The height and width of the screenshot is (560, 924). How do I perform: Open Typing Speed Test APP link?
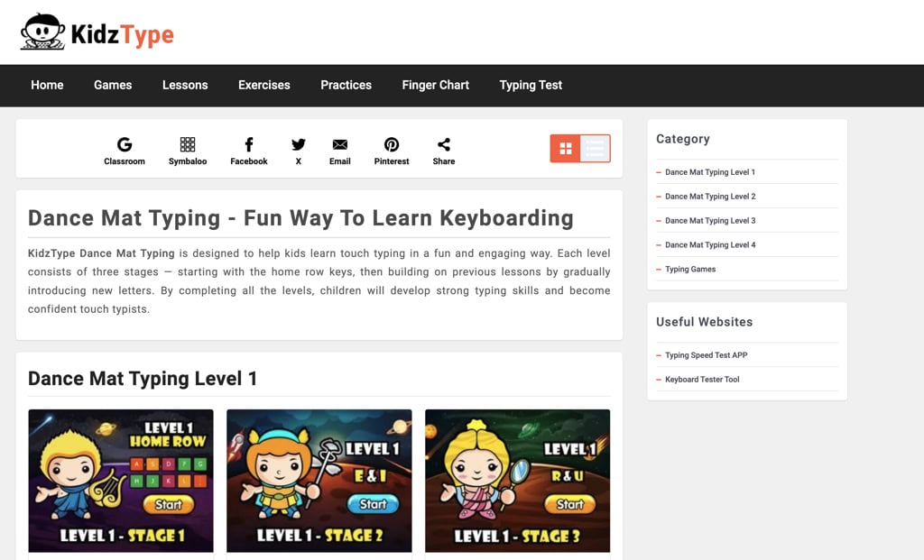tap(706, 355)
